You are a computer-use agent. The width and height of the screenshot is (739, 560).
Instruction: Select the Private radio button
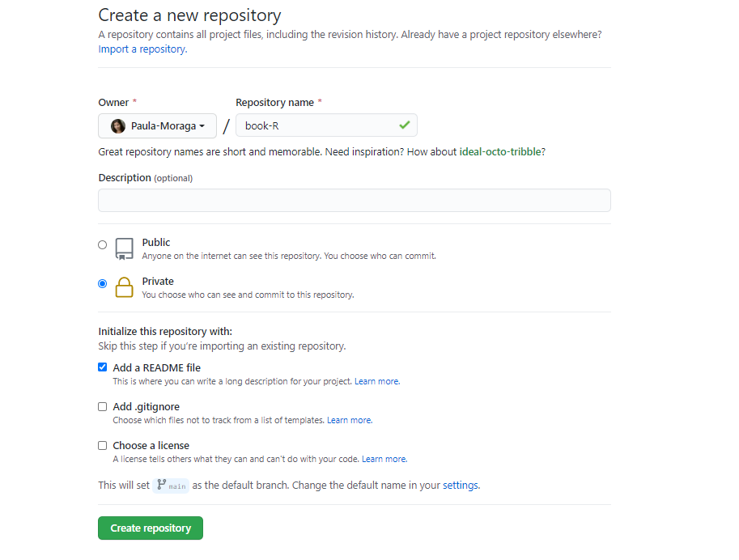[x=102, y=283]
